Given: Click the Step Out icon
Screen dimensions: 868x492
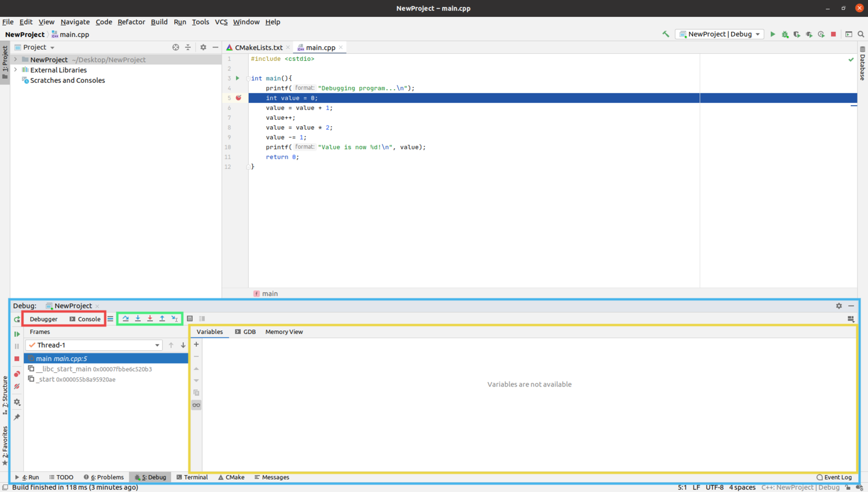Looking at the screenshot, I should point(162,318).
